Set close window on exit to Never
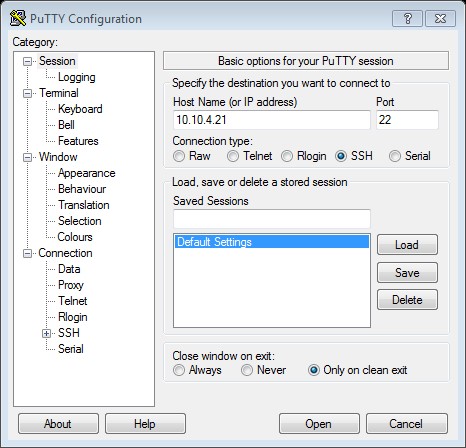The width and height of the screenshot is (466, 448). click(x=247, y=370)
